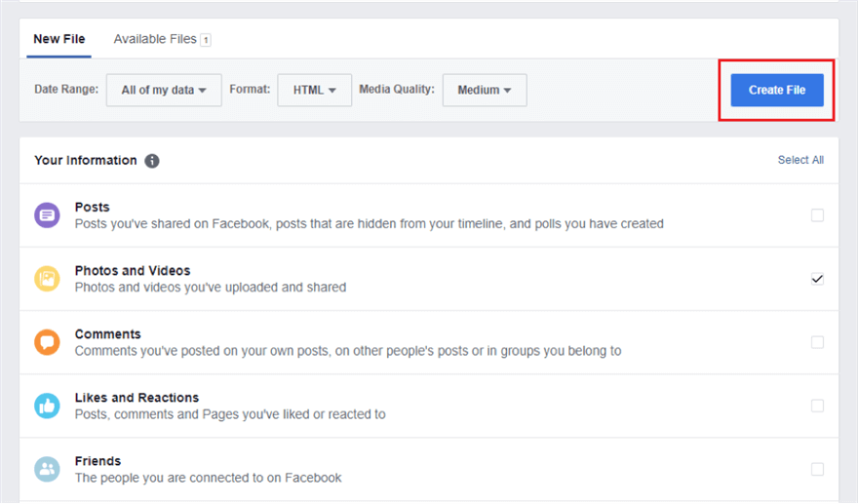This screenshot has width=858, height=504.
Task: Open the Date Range dropdown
Action: coord(164,90)
